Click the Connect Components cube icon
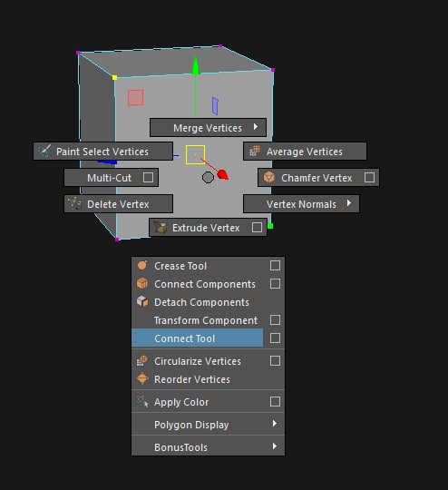Image resolution: width=448 pixels, height=490 pixels. pyautogui.click(x=142, y=283)
